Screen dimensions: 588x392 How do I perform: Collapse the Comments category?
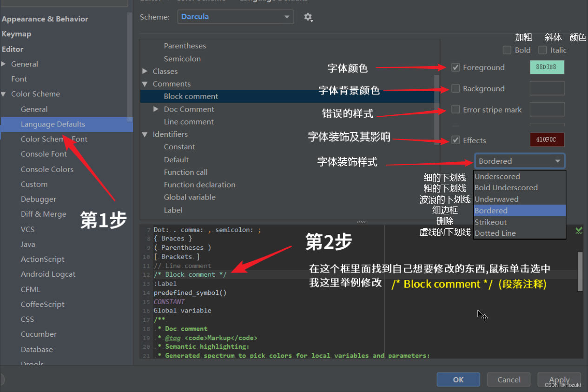point(145,84)
